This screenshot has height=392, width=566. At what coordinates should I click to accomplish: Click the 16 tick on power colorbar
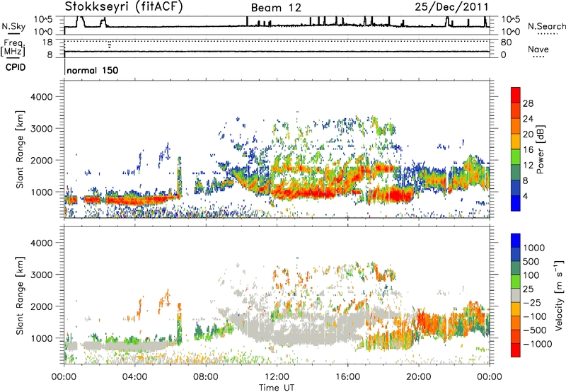(x=528, y=150)
